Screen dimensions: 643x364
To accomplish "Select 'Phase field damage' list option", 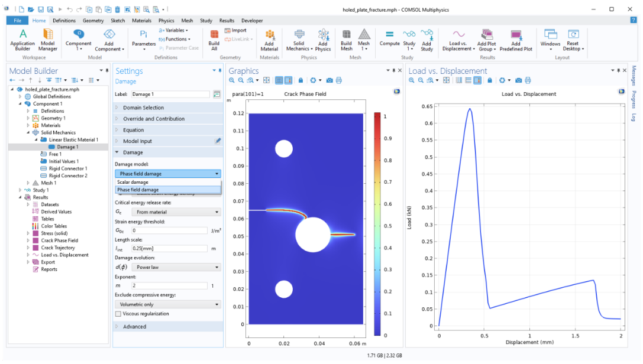I will click(x=168, y=190).
